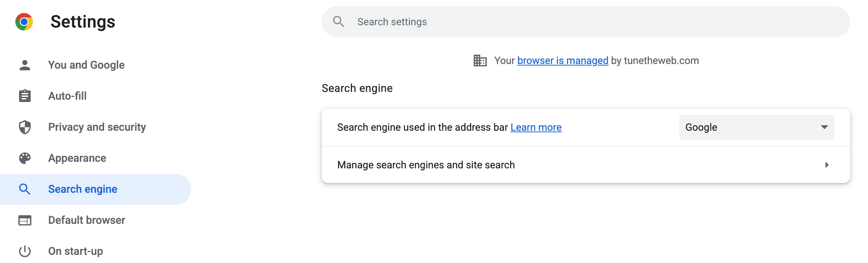Follow the Learn more link
Image resolution: width=868 pixels, height=263 pixels.
click(536, 127)
